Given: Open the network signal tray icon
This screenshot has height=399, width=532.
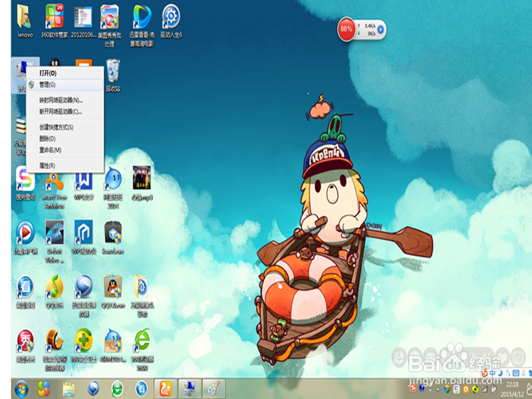Looking at the screenshot, I should click(x=485, y=390).
